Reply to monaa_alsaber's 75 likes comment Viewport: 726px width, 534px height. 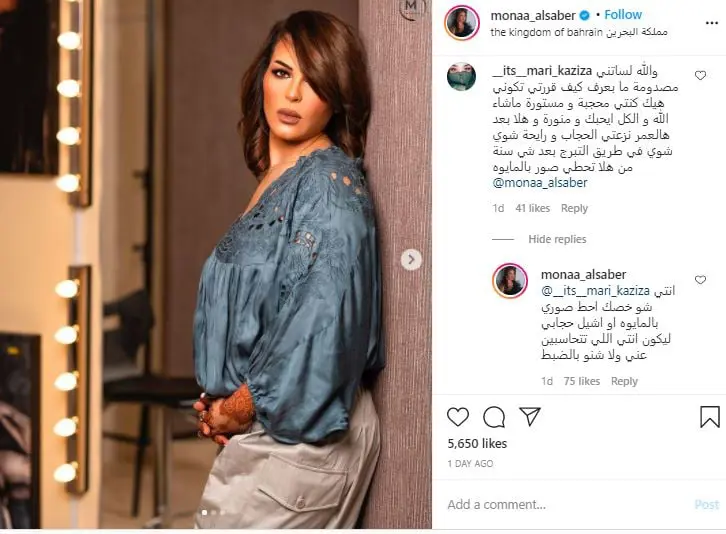click(x=624, y=381)
